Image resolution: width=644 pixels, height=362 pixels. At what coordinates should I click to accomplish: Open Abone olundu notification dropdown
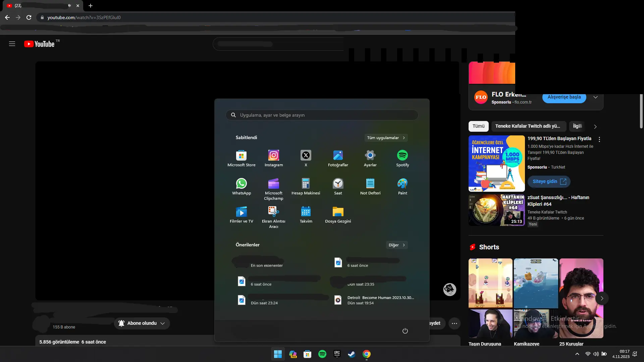[x=142, y=323]
